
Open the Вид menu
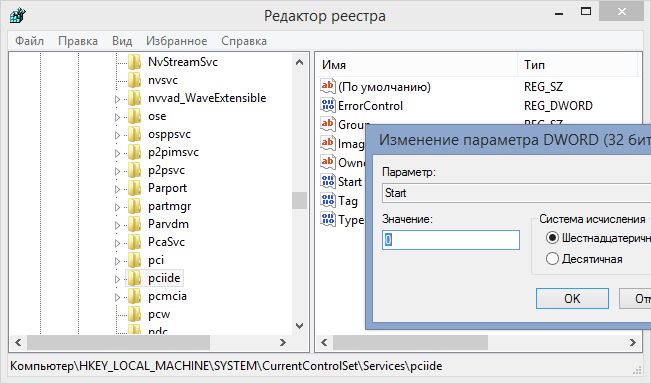point(122,41)
